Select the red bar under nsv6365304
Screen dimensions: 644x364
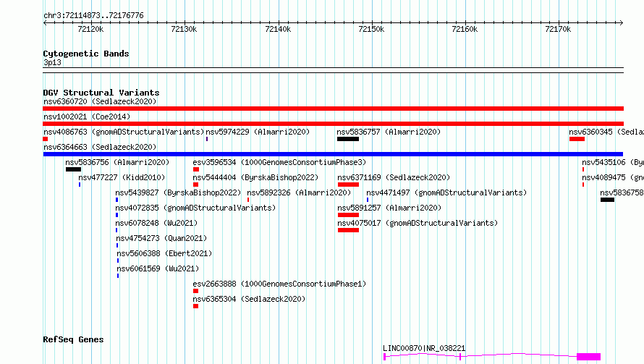pyautogui.click(x=195, y=306)
